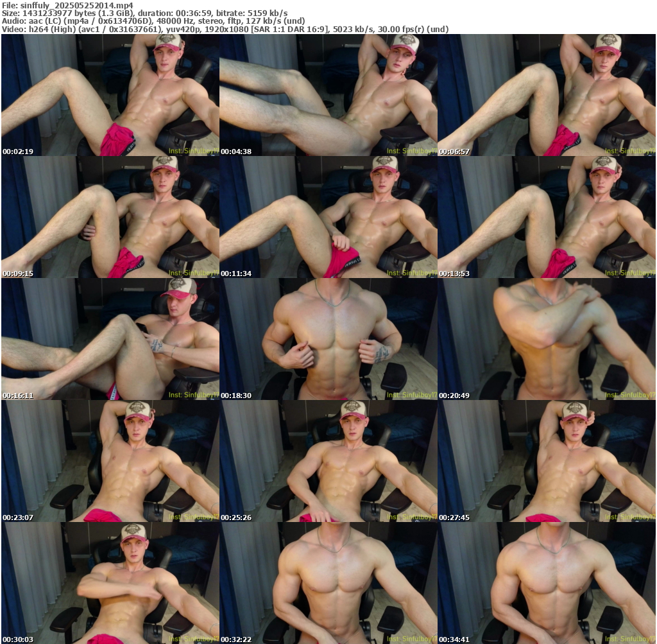Select the Video codec info line
The height and width of the screenshot is (644, 657).
[225, 29]
